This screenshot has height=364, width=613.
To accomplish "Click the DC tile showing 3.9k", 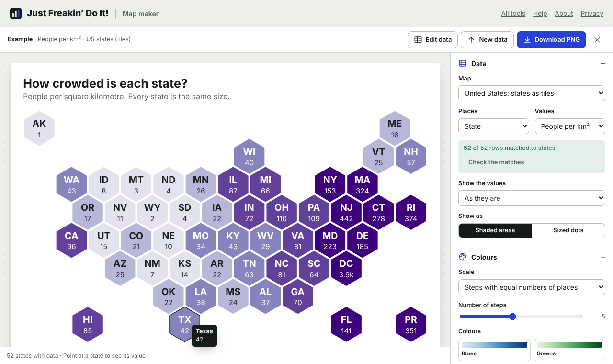I will [x=346, y=268].
